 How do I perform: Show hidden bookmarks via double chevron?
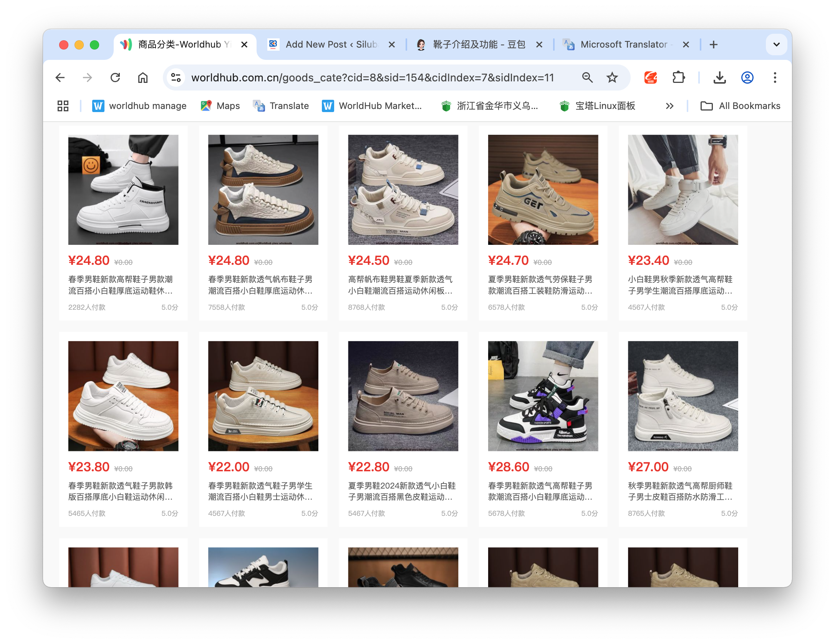(669, 106)
